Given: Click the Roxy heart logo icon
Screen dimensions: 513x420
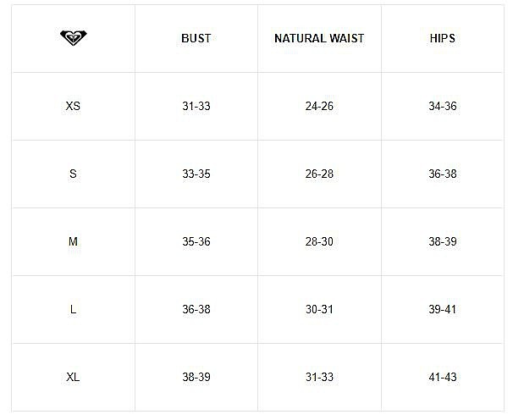Looking at the screenshot, I should point(74,38).
